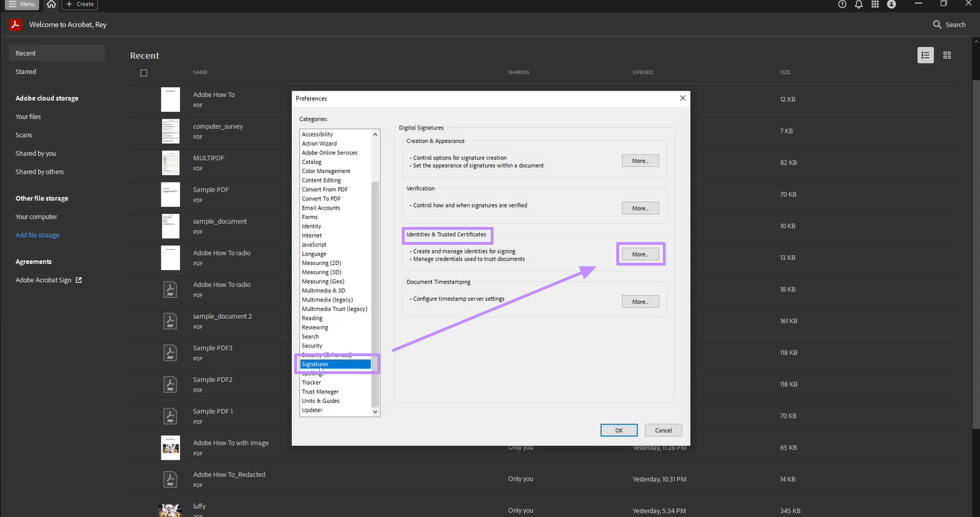Select Reviewing category
Viewport: 980px width, 517px height.
click(315, 327)
